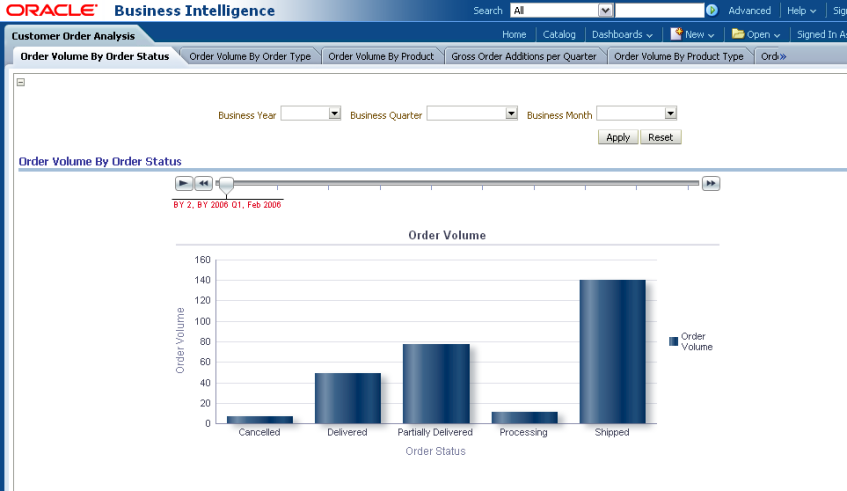Open the Dashboards menu
The height and width of the screenshot is (491, 847).
tap(622, 34)
